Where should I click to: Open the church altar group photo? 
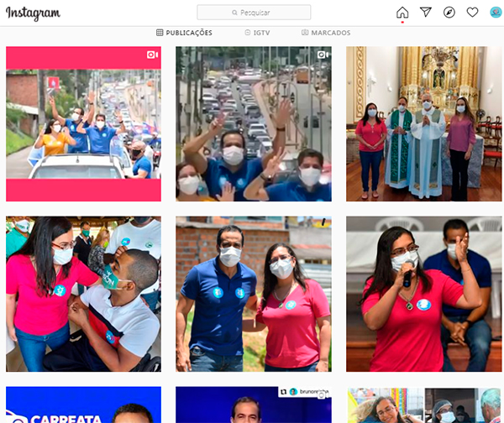click(423, 124)
